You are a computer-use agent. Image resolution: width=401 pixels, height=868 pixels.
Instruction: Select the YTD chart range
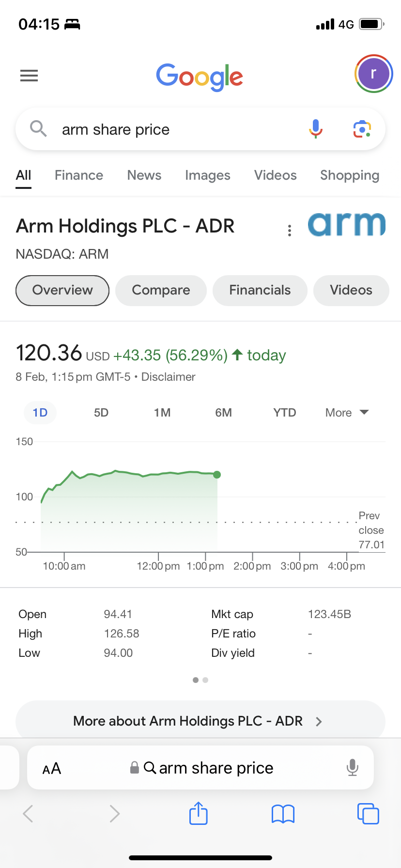pyautogui.click(x=284, y=413)
